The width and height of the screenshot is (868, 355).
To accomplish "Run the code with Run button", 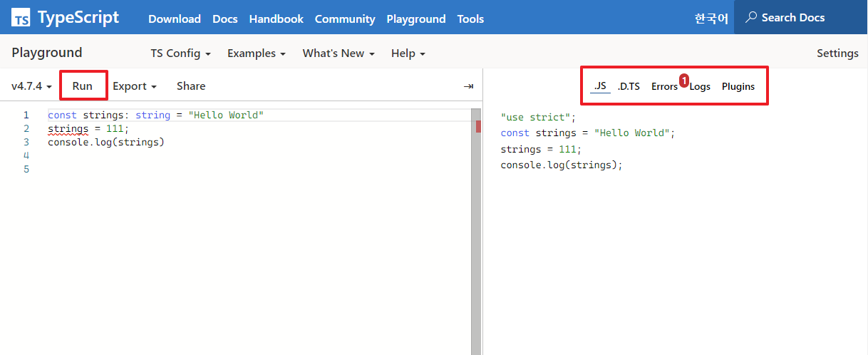I will point(83,86).
